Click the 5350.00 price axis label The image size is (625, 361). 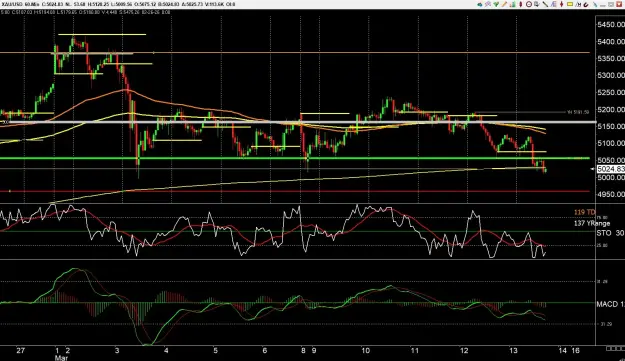click(x=611, y=59)
